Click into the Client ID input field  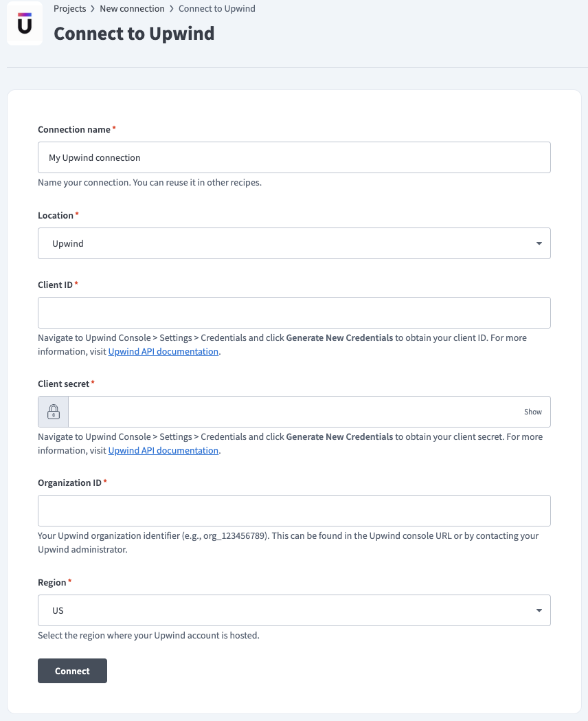(294, 313)
